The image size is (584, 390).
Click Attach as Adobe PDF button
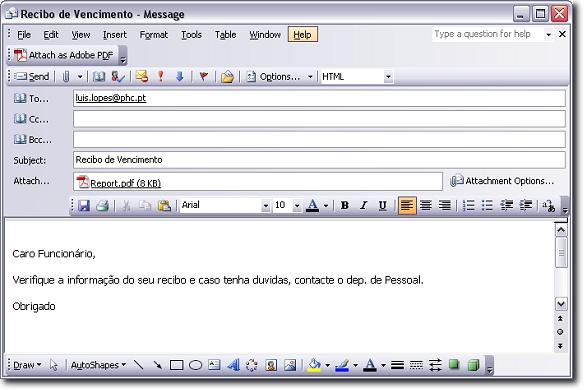pyautogui.click(x=64, y=55)
